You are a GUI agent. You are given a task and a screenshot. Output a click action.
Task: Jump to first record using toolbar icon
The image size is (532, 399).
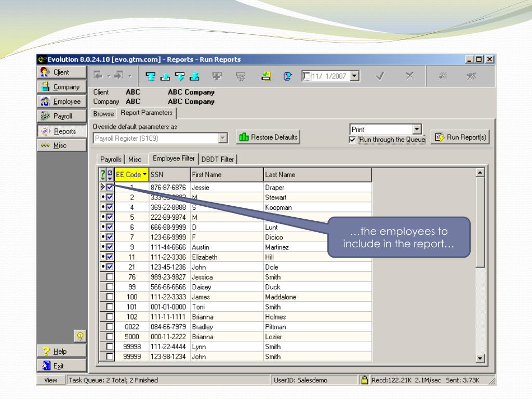[150, 76]
